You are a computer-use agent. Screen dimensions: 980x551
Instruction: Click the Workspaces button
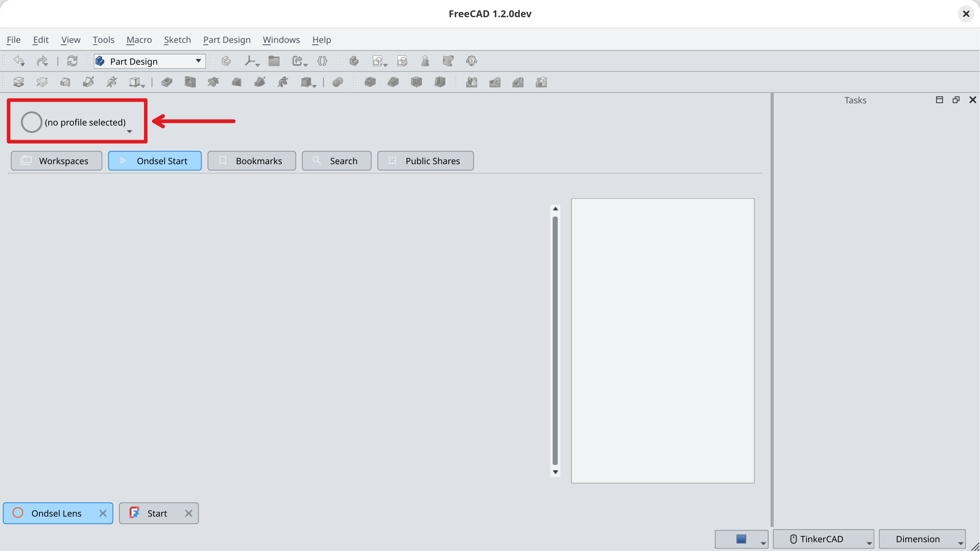(56, 161)
